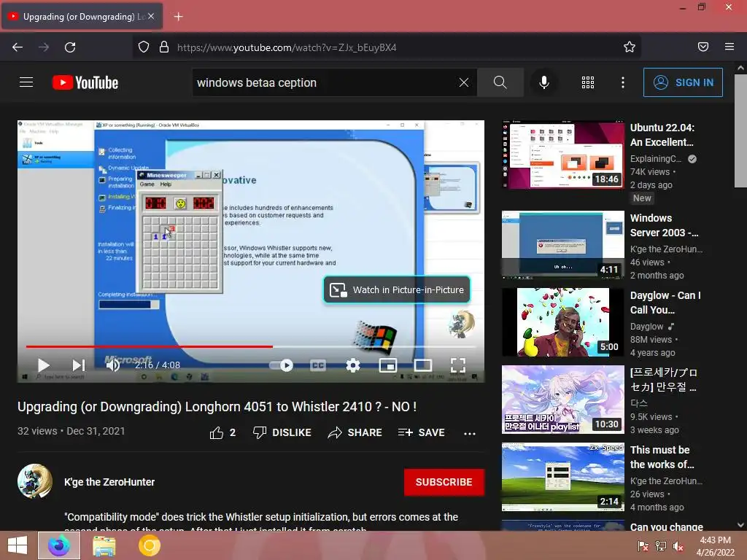Open Dayglow Can I Call You thumbnail
Screen dimensions: 747x560
(562, 322)
